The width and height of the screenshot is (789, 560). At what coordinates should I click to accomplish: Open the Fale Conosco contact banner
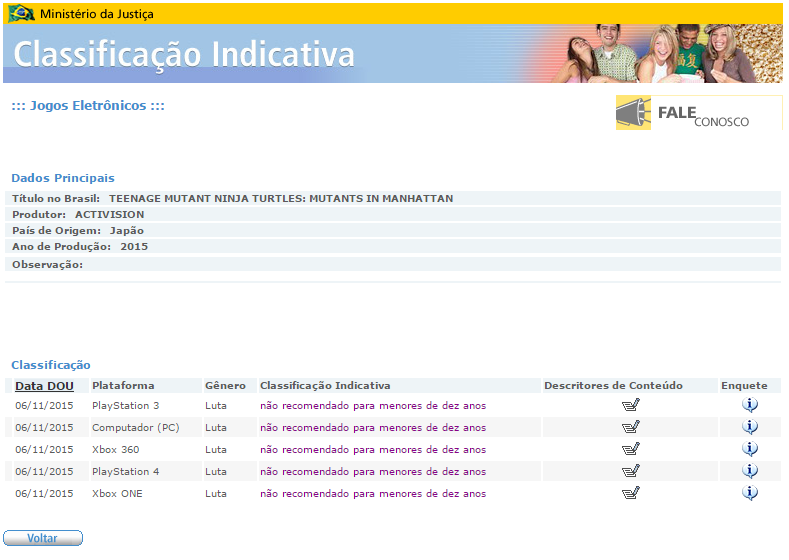point(697,114)
